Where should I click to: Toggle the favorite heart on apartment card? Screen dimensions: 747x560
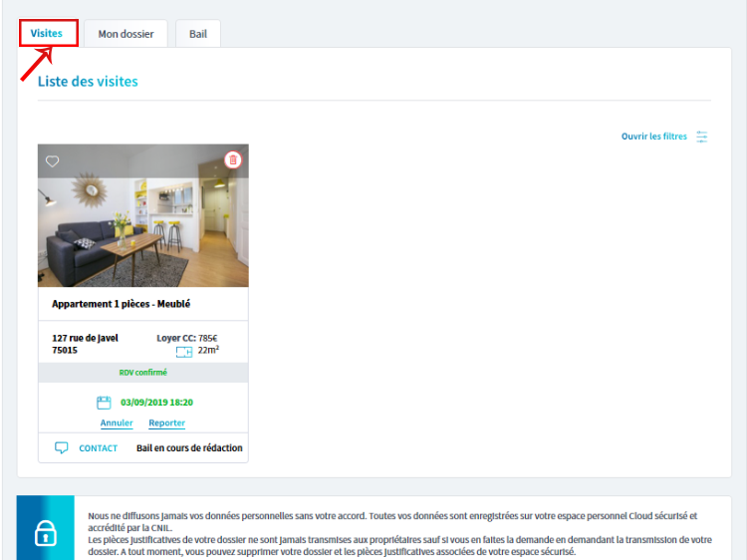53,161
